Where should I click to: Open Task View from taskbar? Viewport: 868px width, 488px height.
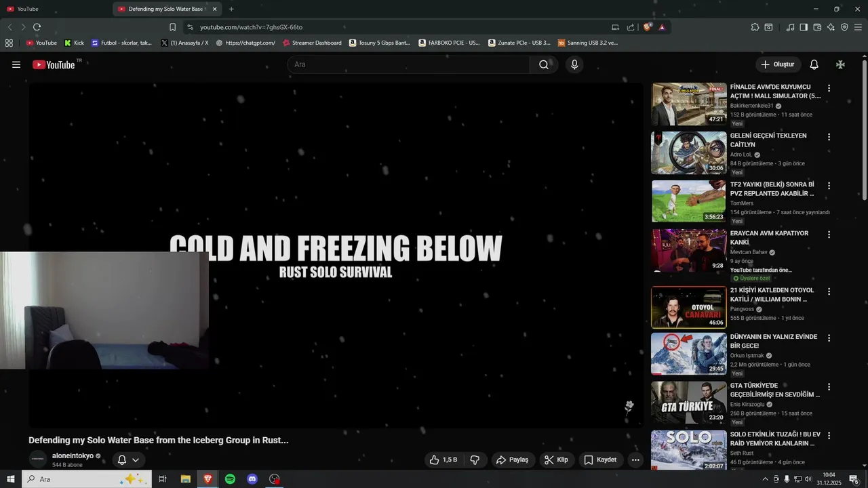coord(163,479)
